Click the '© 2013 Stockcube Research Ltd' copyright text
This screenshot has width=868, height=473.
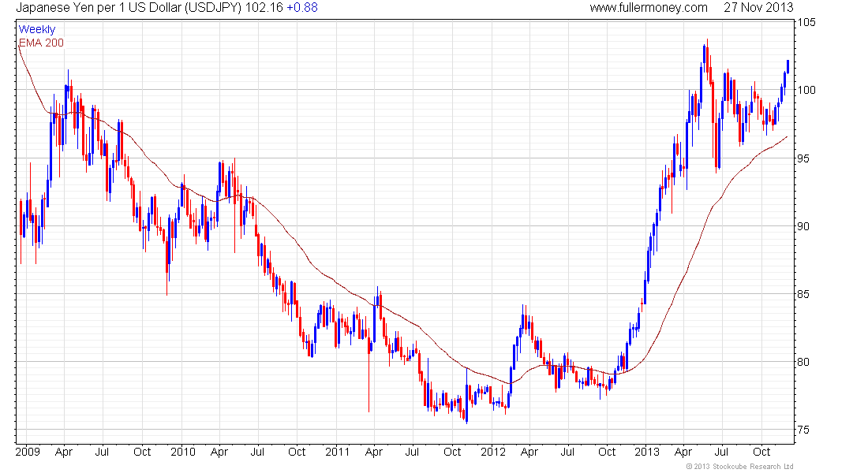tap(739, 467)
